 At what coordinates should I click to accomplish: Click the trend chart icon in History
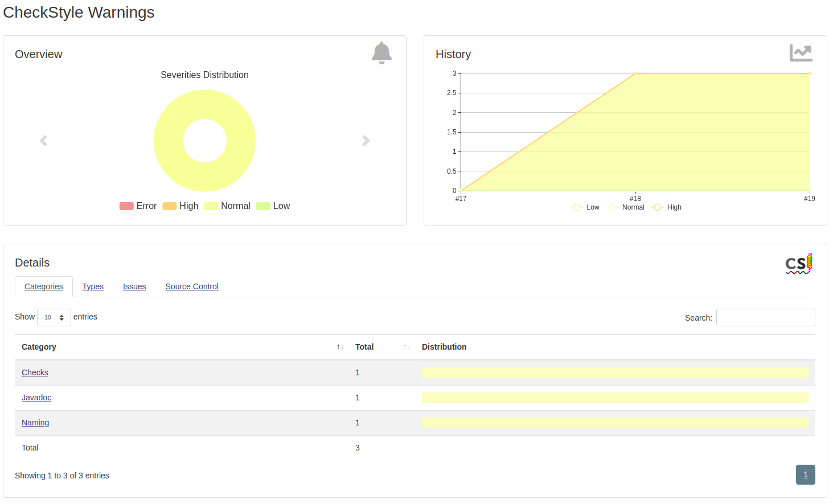801,53
